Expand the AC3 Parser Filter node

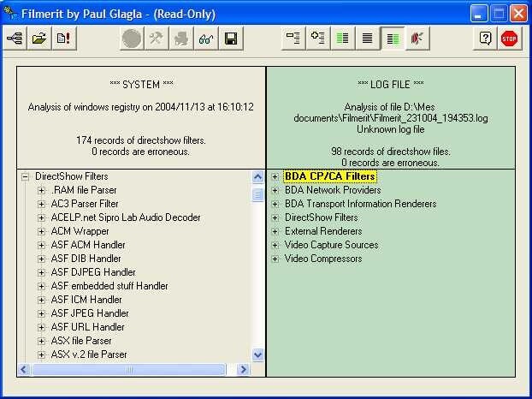coord(41,204)
